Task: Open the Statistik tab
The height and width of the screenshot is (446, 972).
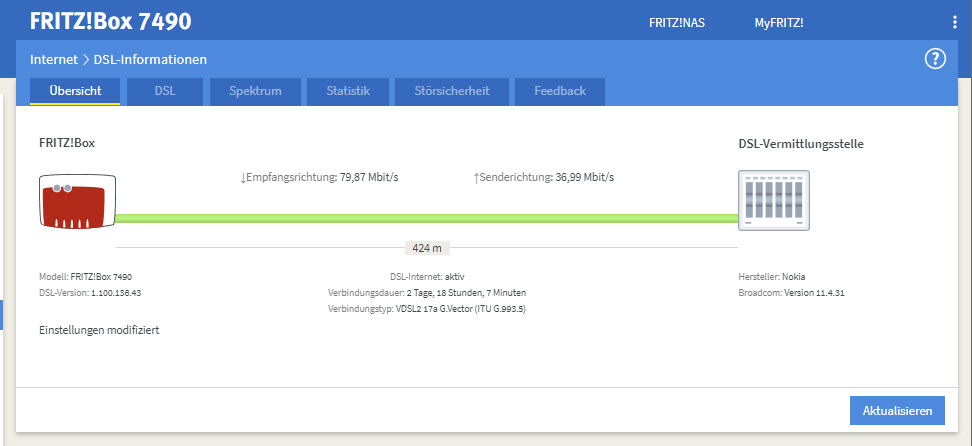Action: [x=348, y=91]
